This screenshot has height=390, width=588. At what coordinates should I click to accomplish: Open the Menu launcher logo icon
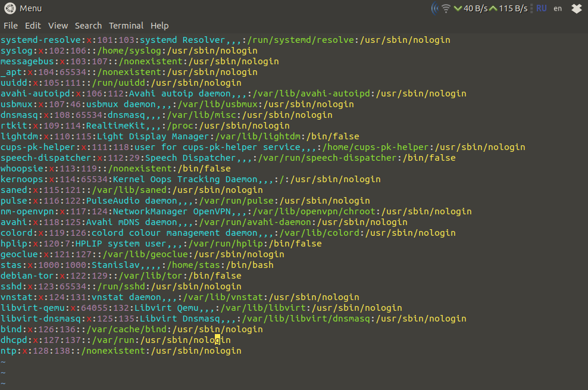click(x=10, y=8)
